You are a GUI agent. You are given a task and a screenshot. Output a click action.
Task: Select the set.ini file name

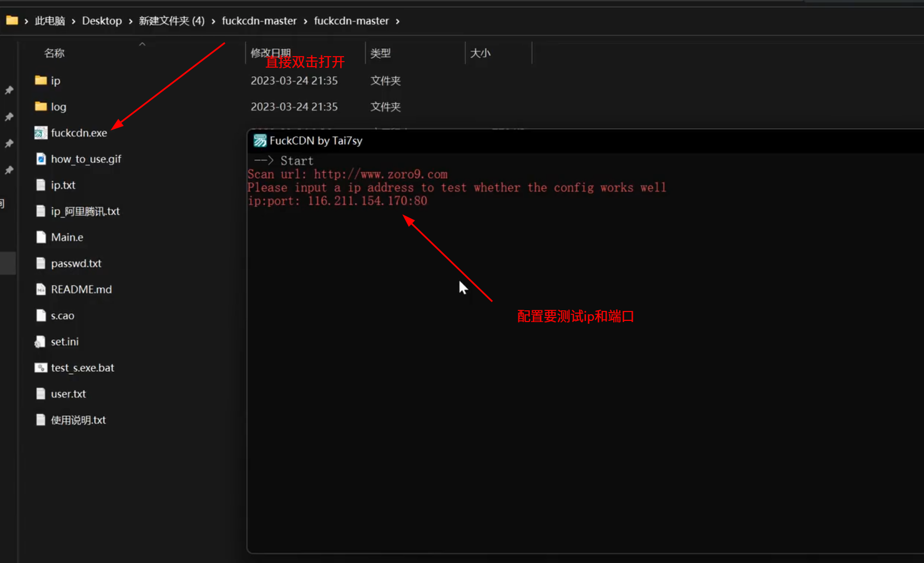(65, 341)
